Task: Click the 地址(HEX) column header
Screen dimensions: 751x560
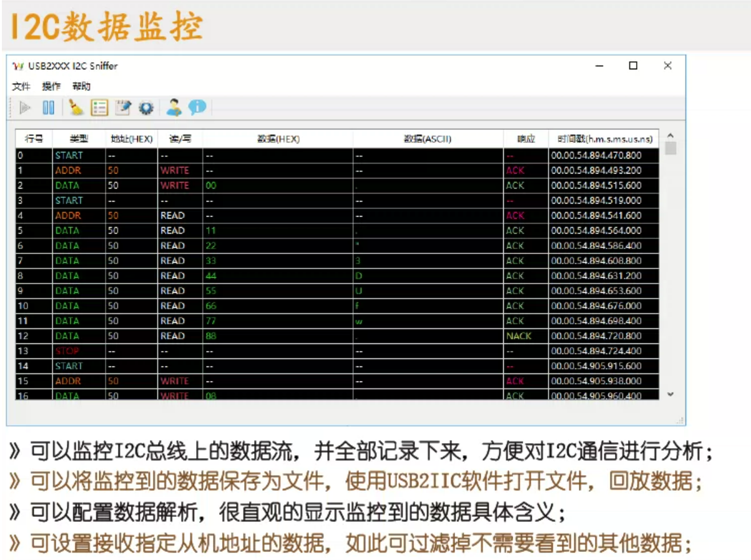Action: pos(131,139)
